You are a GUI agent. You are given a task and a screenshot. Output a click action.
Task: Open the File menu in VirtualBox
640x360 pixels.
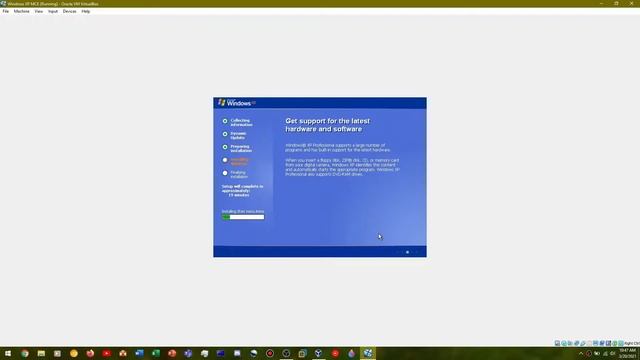click(x=6, y=11)
